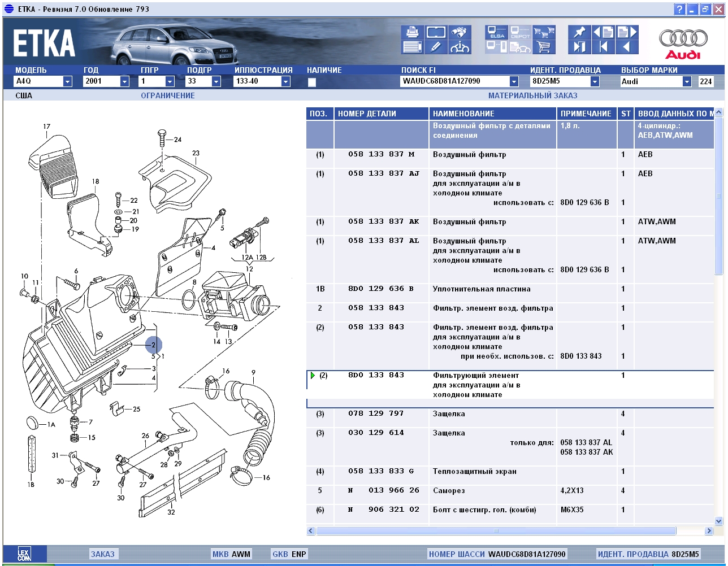Click GKB ENP label in status bar
Image resolution: width=728 pixels, height=566 pixels.
[x=289, y=554]
